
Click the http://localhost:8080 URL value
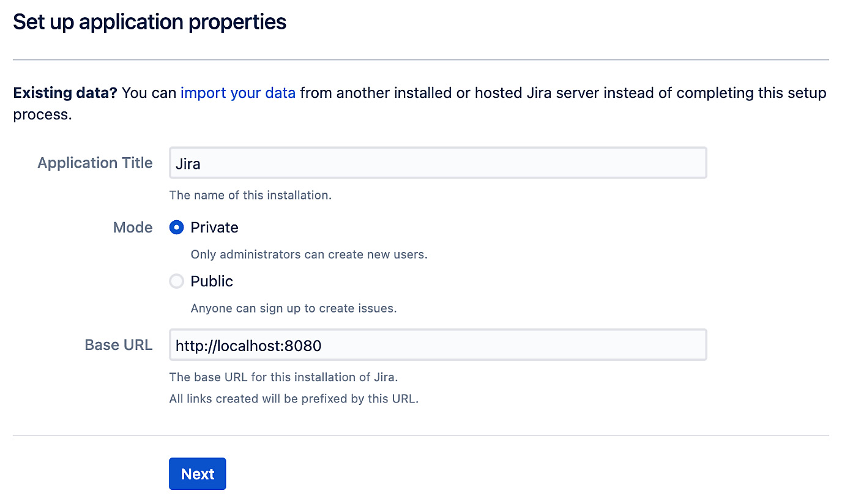248,346
